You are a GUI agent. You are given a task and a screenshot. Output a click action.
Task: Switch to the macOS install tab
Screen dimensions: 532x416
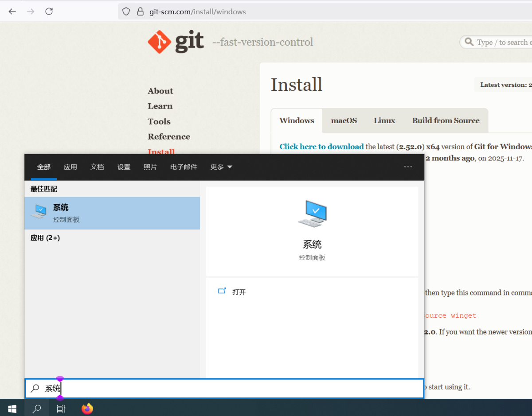(344, 121)
